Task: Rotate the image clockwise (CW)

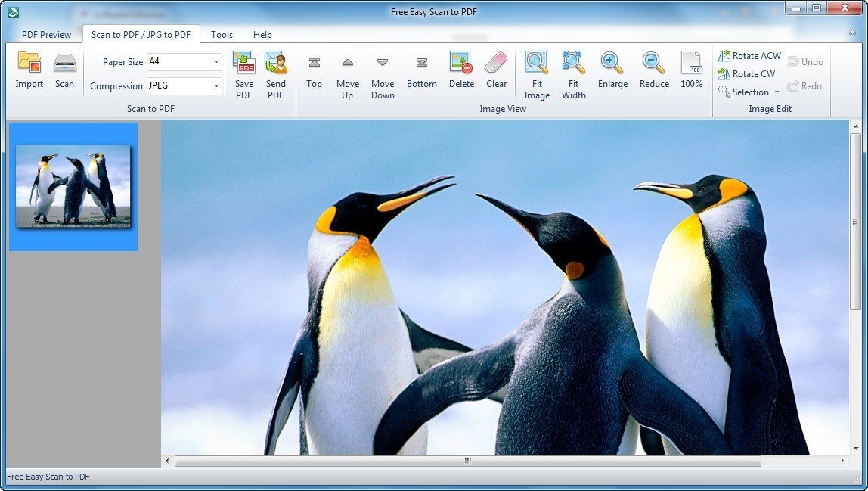Action: click(x=747, y=74)
